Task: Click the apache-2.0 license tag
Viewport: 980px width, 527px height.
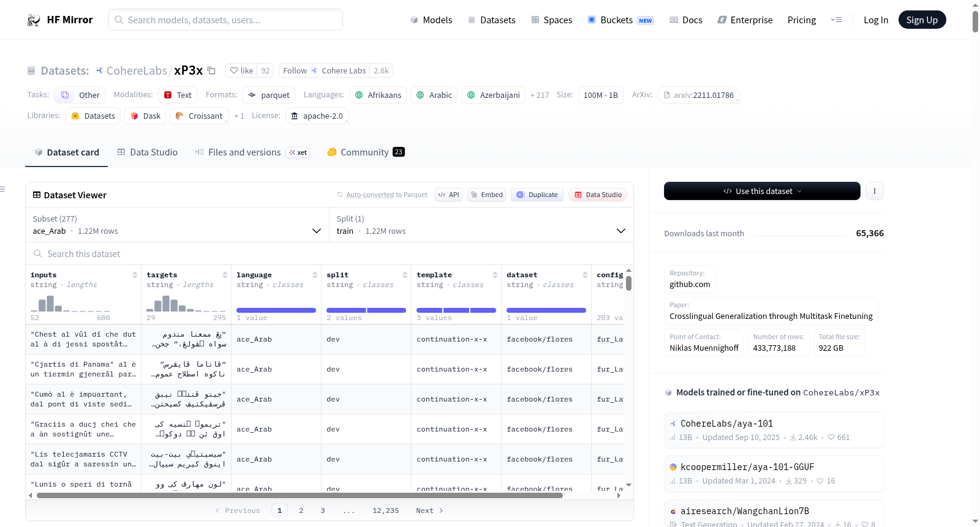Action: pos(317,116)
